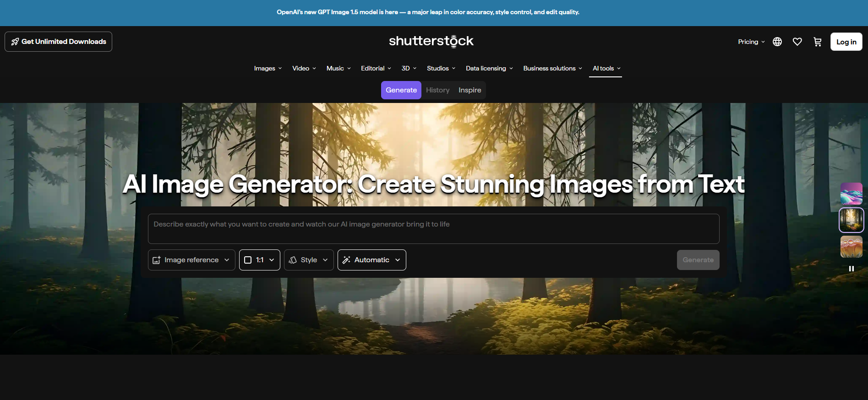Viewport: 868px width, 400px height.
Task: Switch to the Generate tab
Action: (x=401, y=90)
